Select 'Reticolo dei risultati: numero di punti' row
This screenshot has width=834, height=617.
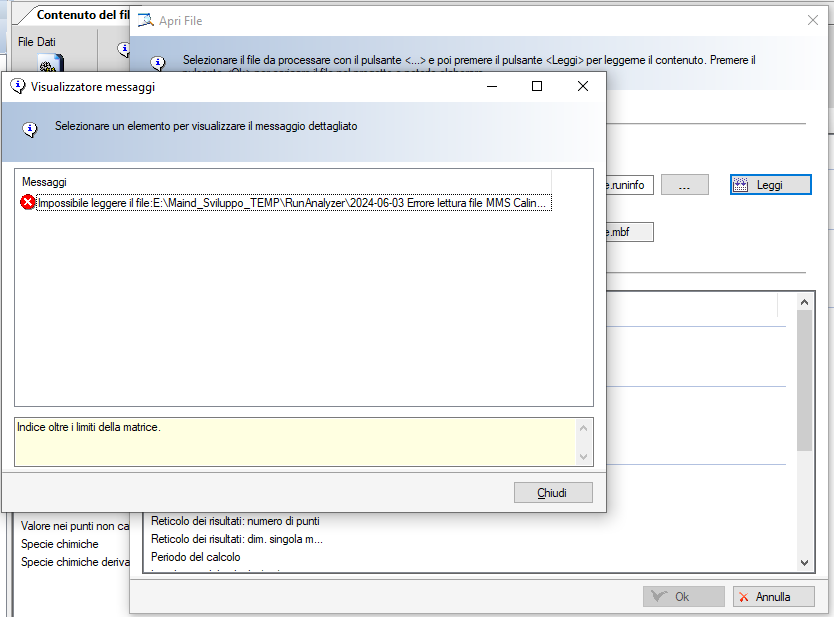pos(235,521)
